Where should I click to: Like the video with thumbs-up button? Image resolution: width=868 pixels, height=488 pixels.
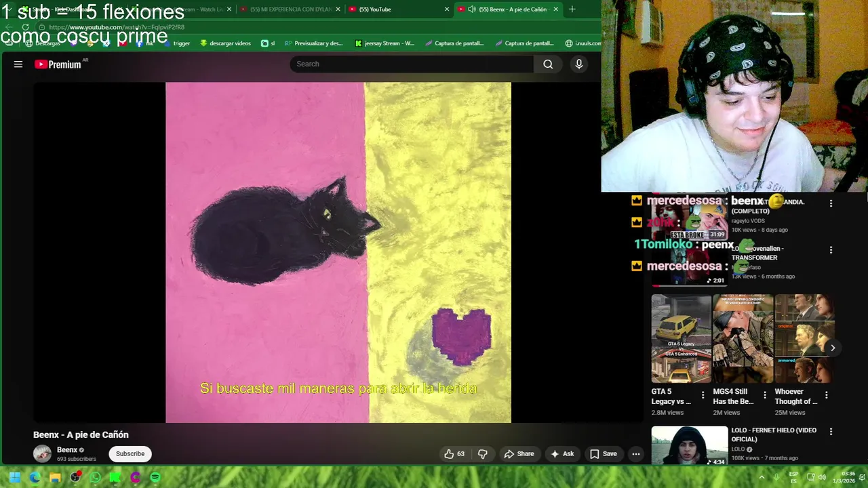click(454, 454)
